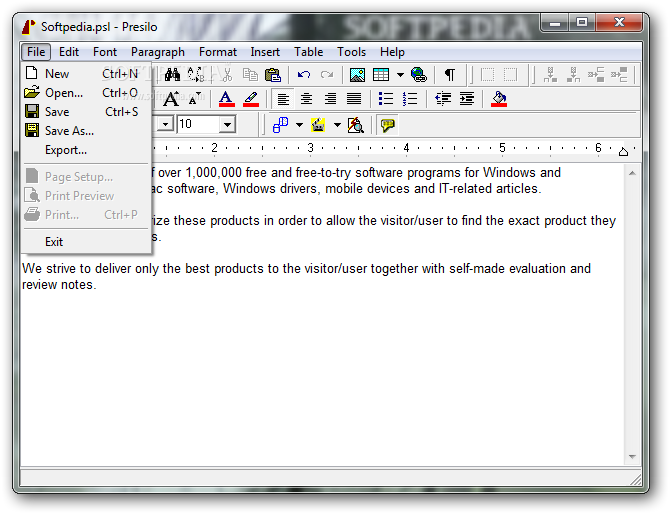Click the yellow clapperboard icon
This screenshot has height=514, width=670.
tap(318, 125)
